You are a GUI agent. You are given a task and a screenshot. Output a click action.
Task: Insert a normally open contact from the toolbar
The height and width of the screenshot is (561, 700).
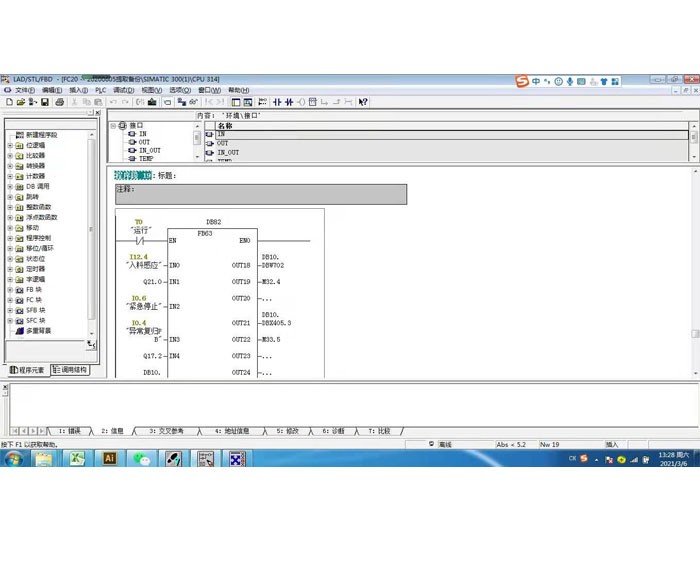click(277, 102)
